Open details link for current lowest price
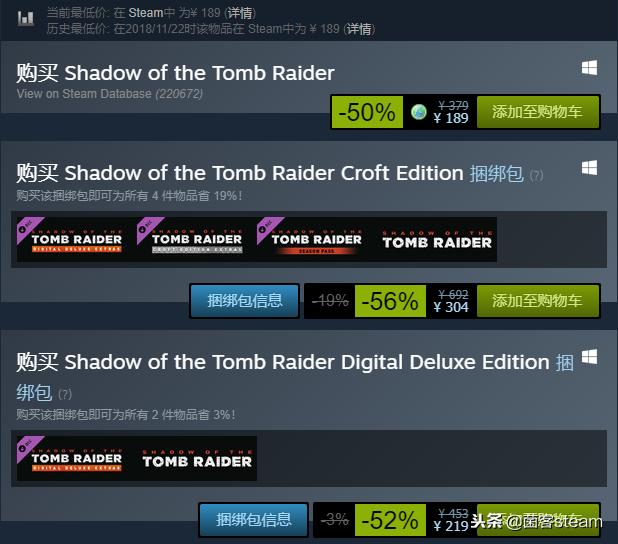 point(239,13)
